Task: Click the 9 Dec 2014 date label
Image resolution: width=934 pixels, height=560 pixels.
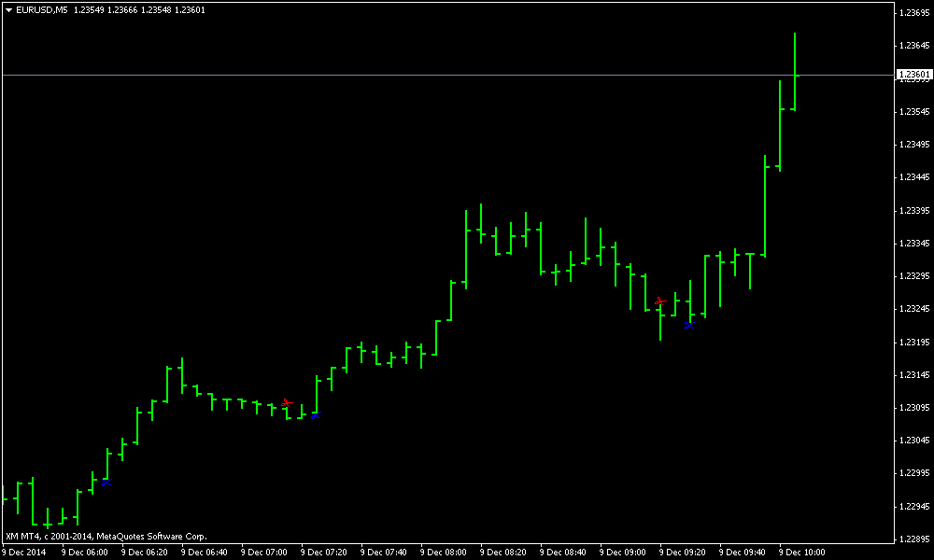Action: (x=24, y=553)
